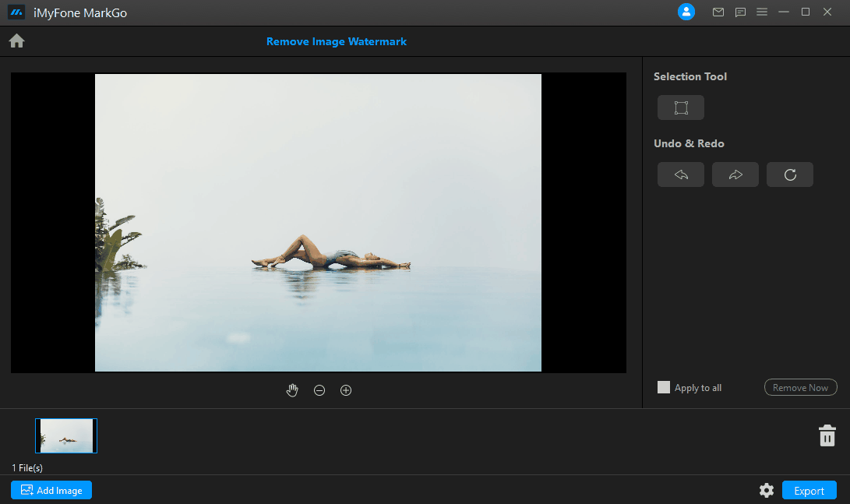The width and height of the screenshot is (850, 504).
Task: Click the Export button
Action: [x=809, y=490]
